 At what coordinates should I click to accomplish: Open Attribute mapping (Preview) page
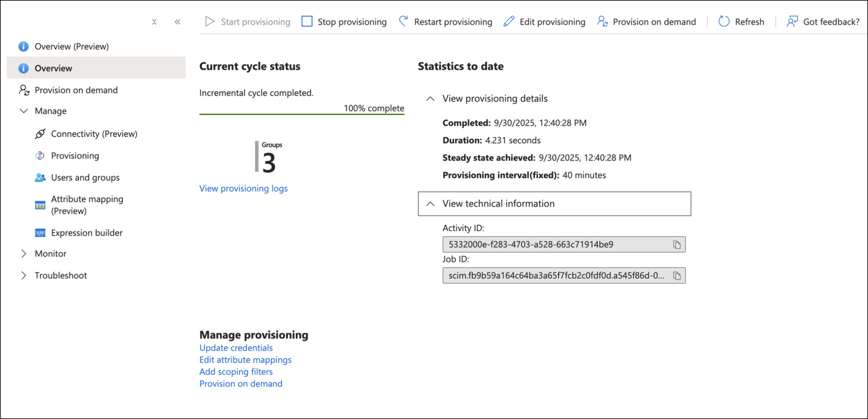point(87,205)
